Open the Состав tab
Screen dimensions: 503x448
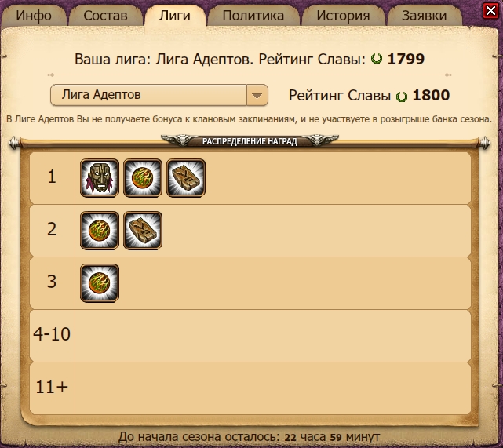pos(105,16)
